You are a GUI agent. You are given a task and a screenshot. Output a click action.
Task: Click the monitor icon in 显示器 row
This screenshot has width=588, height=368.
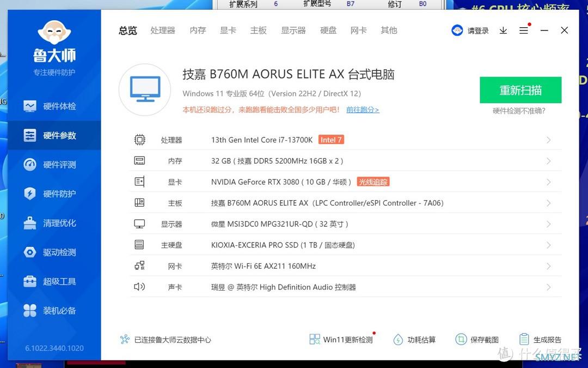click(139, 224)
